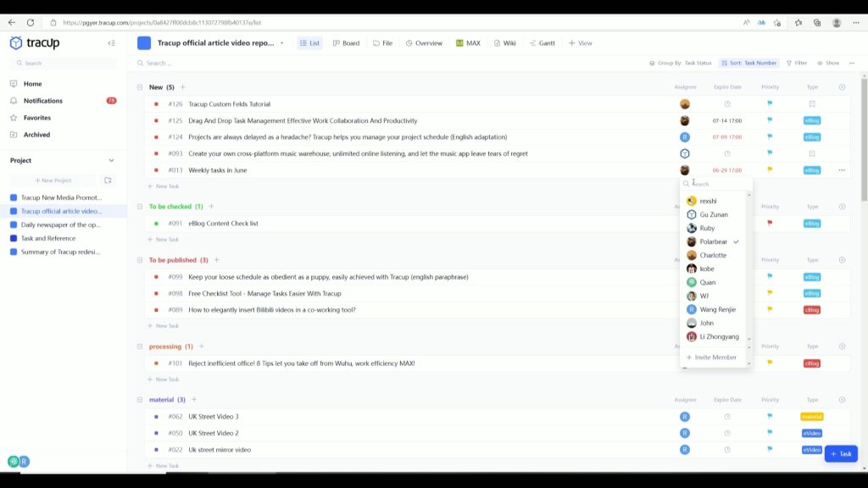
Task: Select Polarbear in the assignee list
Action: (x=713, y=242)
